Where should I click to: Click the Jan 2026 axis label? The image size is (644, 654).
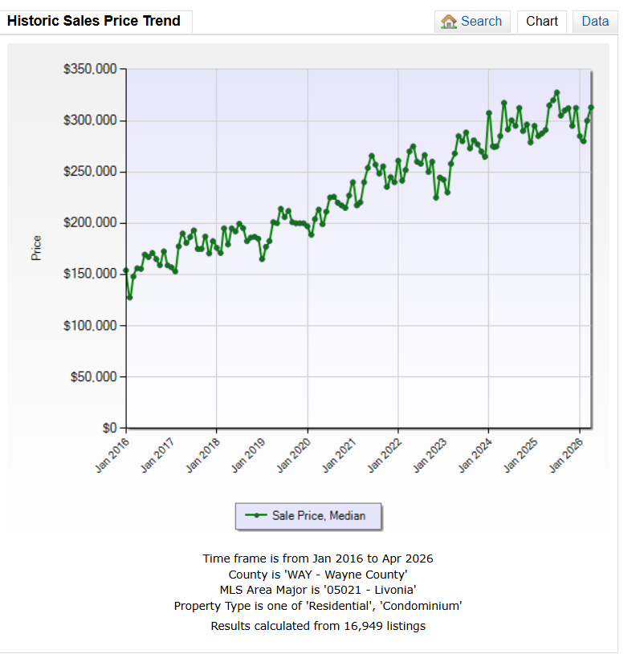[566, 456]
